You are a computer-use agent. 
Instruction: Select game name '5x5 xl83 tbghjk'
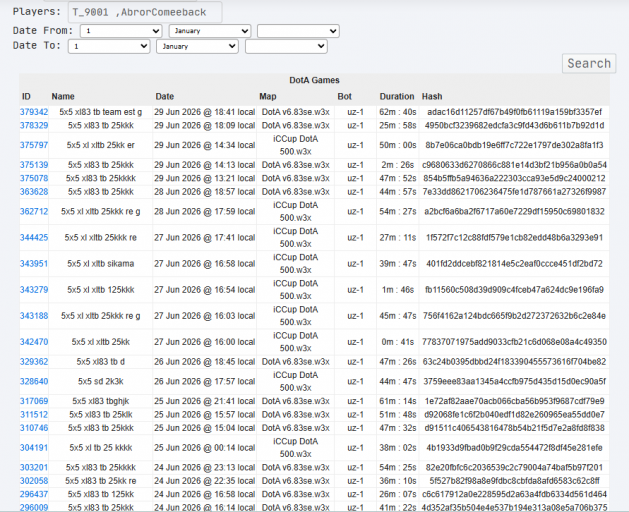(101, 400)
